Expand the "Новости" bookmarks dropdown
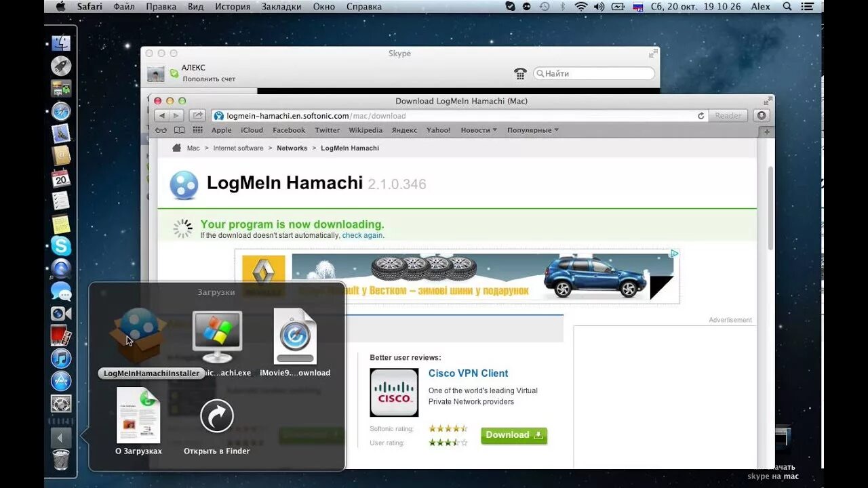This screenshot has width=868, height=488. point(479,130)
